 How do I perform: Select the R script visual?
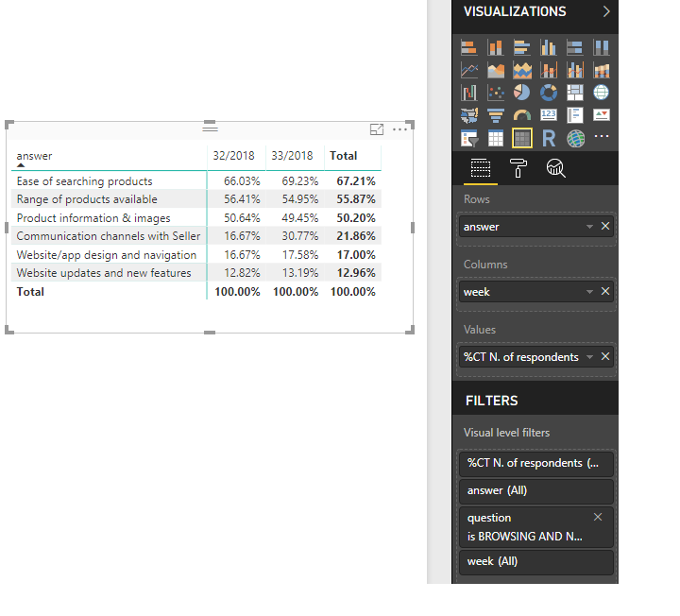(x=549, y=138)
